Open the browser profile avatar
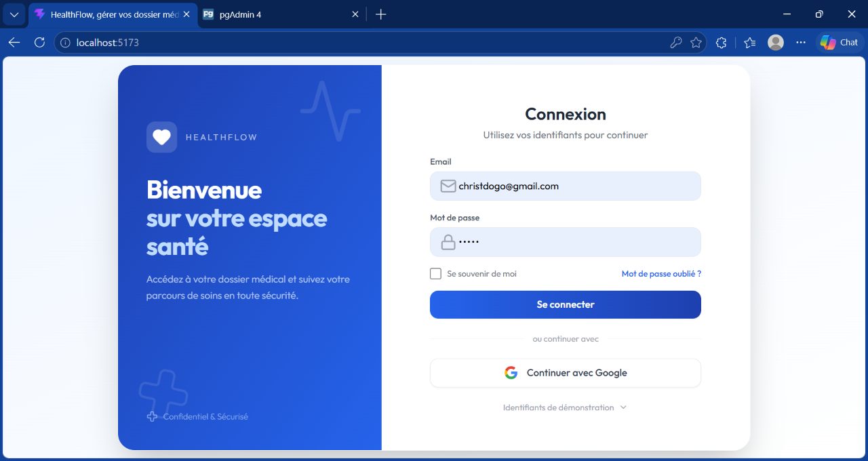Image resolution: width=868 pixels, height=461 pixels. (x=776, y=42)
